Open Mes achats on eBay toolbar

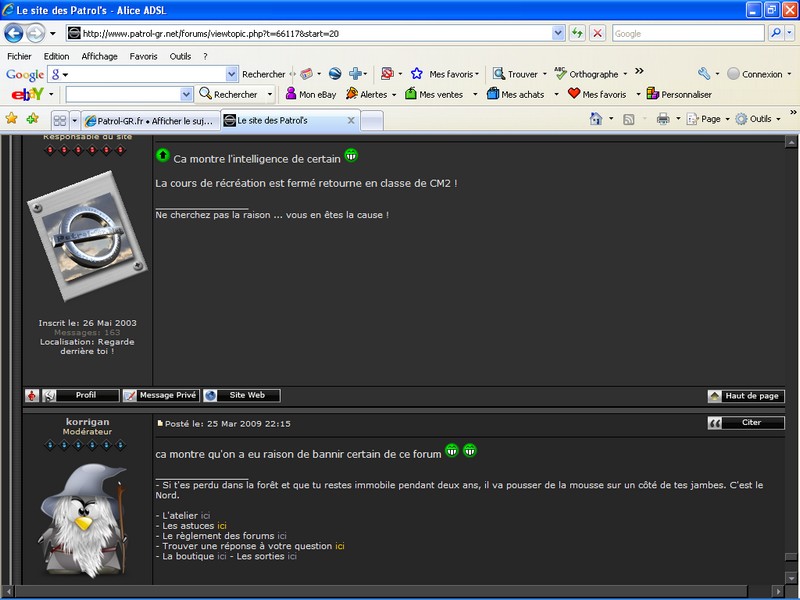click(515, 94)
